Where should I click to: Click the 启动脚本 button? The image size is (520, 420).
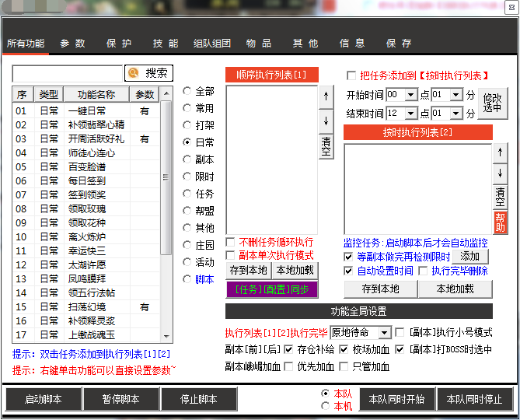point(44,399)
